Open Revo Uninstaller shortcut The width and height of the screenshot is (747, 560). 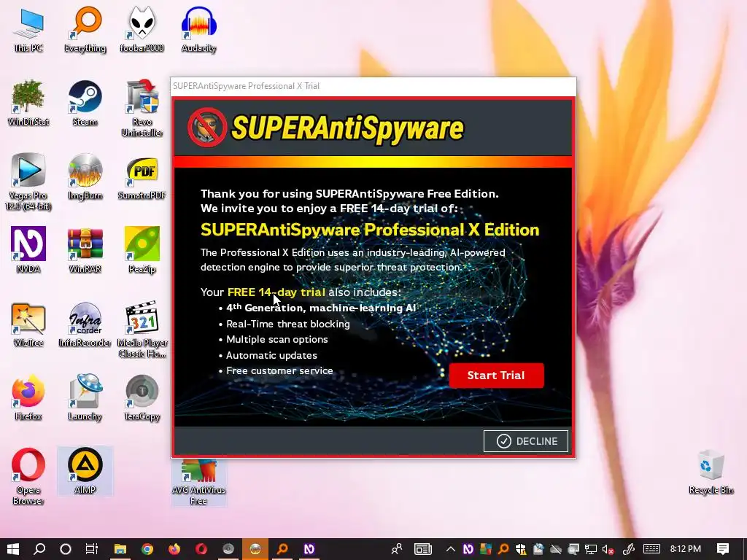pos(142,109)
